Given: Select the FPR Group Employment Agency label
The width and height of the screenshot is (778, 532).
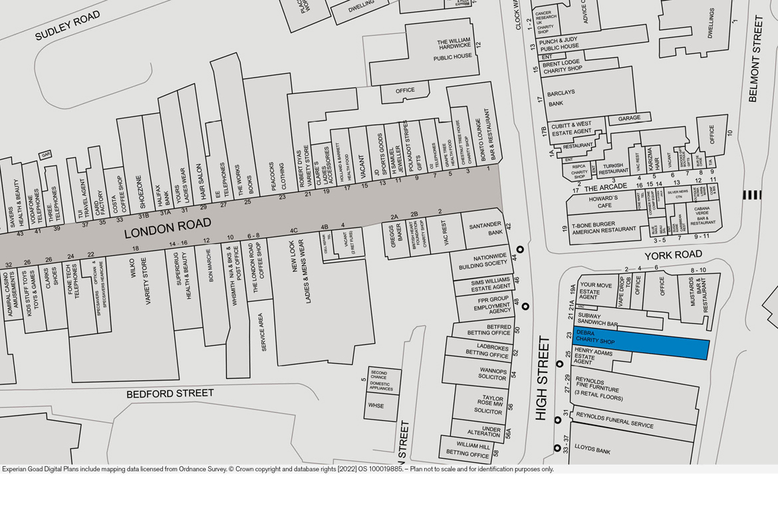Looking at the screenshot, I should click(492, 305).
